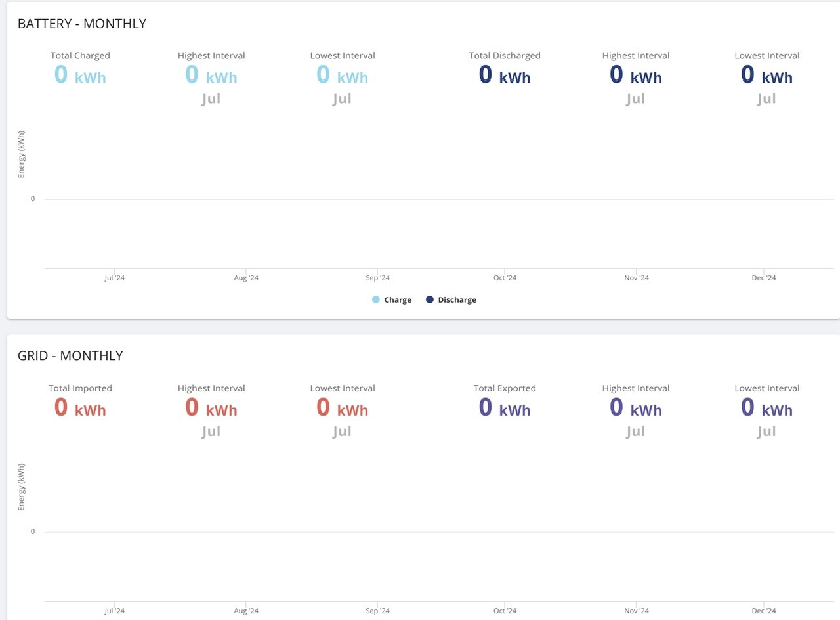The image size is (840, 620).
Task: Click the BATTERY - MONTHLY heading
Action: 82,24
